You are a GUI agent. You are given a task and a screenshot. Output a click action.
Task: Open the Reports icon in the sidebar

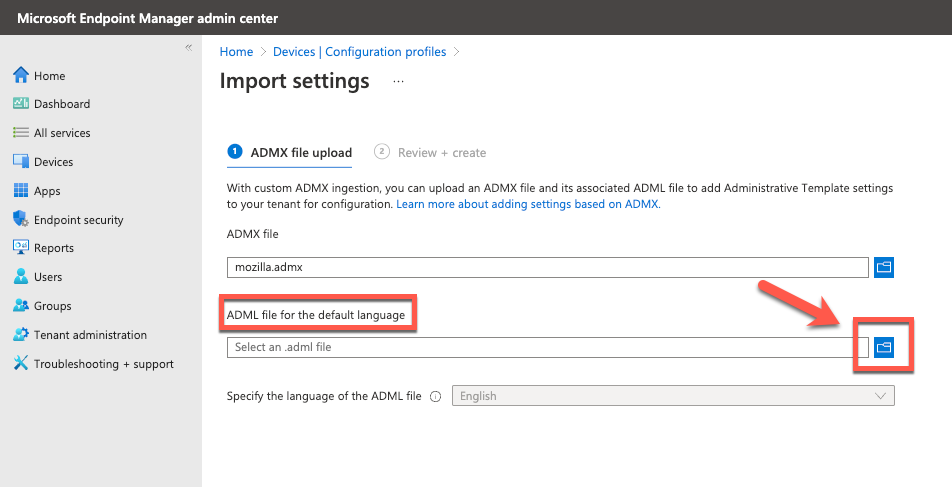point(21,247)
